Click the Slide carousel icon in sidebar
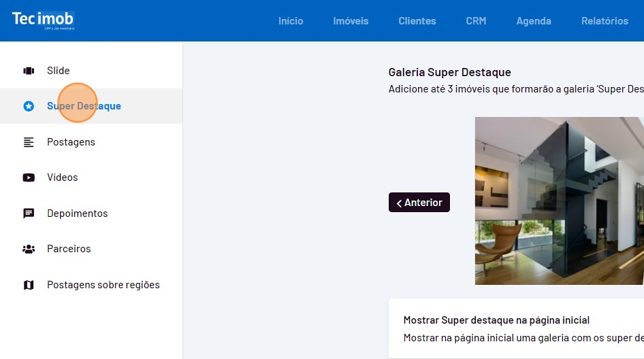 pos(29,71)
